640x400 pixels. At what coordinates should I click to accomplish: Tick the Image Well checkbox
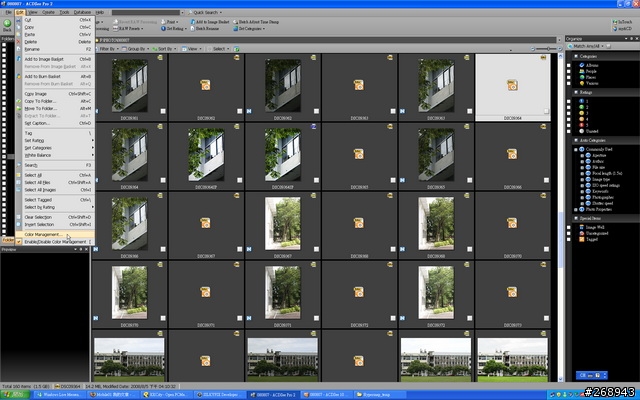pos(569,227)
